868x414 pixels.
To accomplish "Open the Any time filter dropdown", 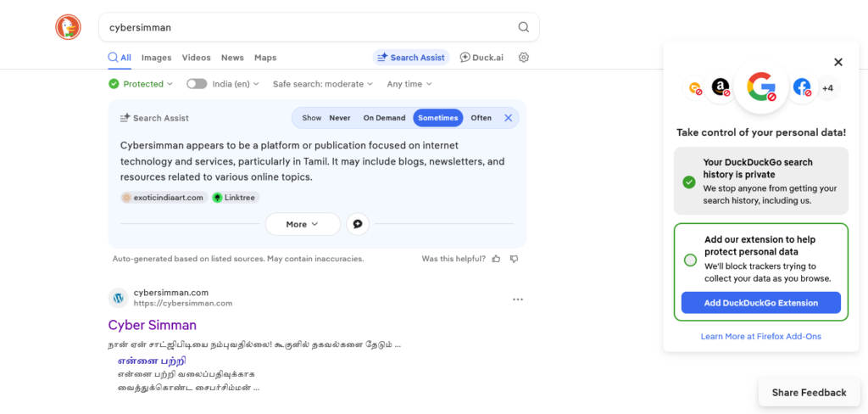I will (x=409, y=84).
